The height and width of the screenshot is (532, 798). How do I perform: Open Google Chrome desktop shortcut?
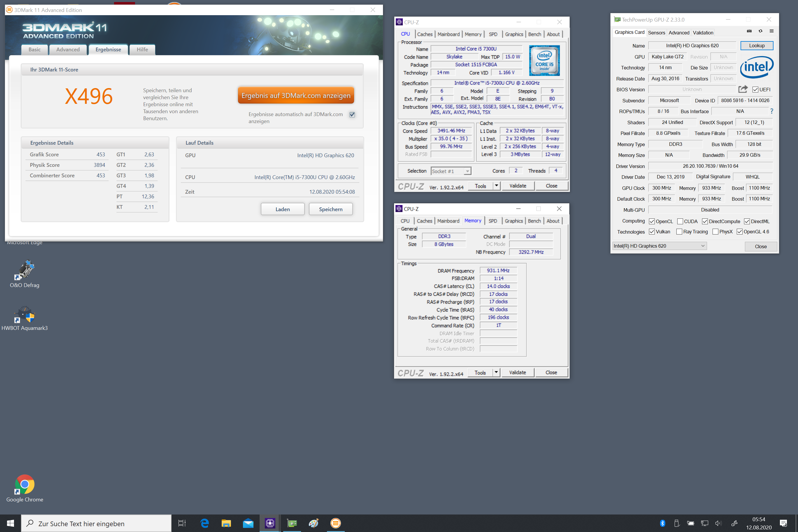pyautogui.click(x=24, y=488)
